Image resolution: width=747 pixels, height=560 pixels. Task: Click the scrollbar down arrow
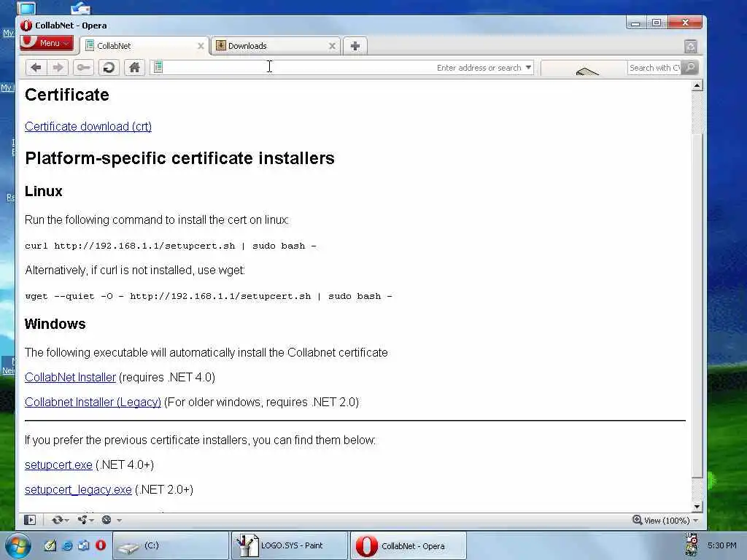pos(697,507)
